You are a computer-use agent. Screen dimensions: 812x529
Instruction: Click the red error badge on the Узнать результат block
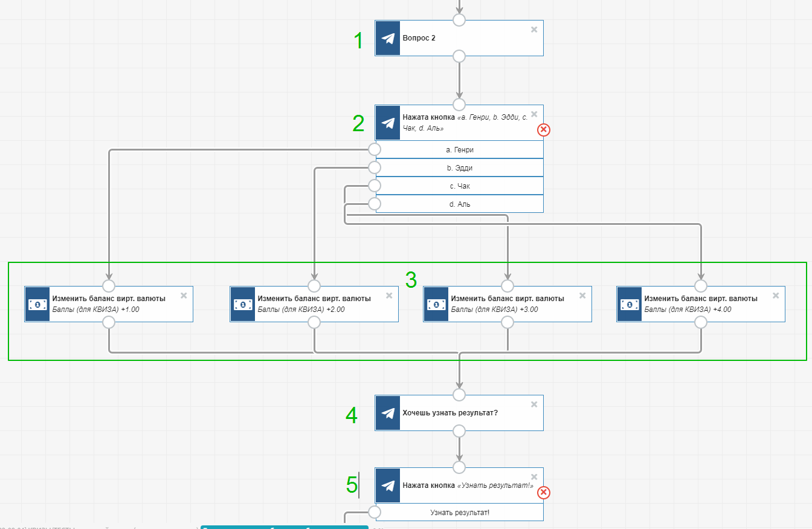544,492
